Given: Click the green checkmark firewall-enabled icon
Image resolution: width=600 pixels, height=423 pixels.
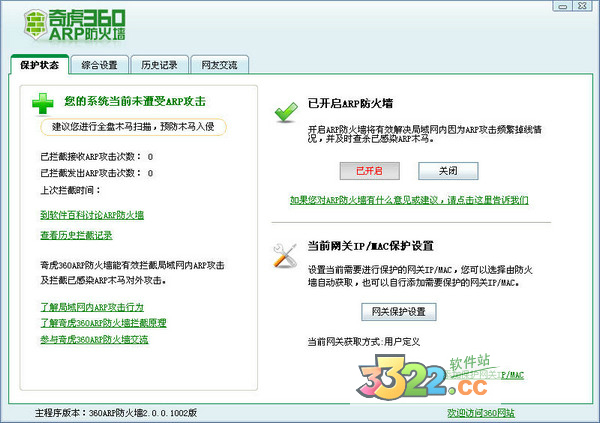Looking at the screenshot, I should 286,112.
